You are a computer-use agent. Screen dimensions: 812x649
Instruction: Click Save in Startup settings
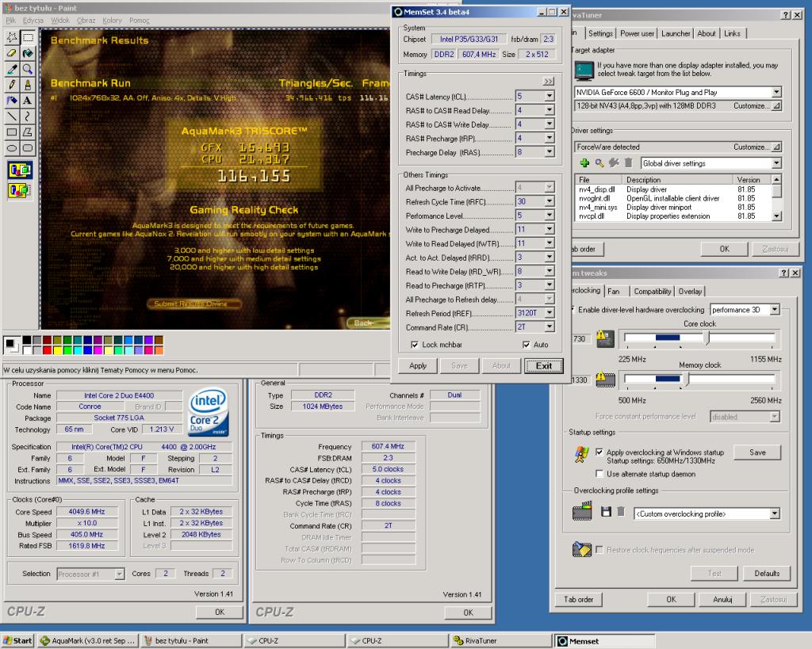pyautogui.click(x=757, y=452)
